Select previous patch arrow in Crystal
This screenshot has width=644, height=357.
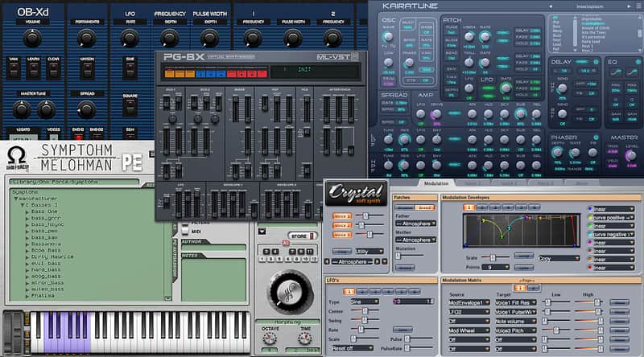click(x=327, y=261)
